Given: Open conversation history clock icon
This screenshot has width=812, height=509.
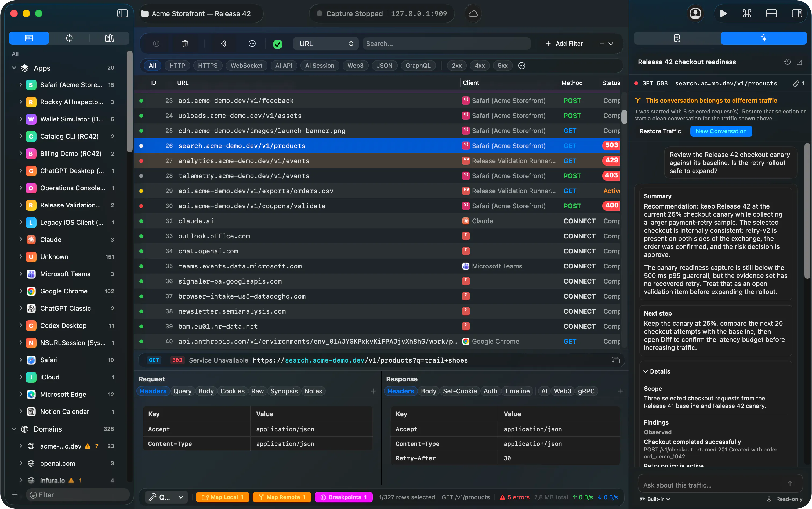Looking at the screenshot, I should [x=788, y=62].
